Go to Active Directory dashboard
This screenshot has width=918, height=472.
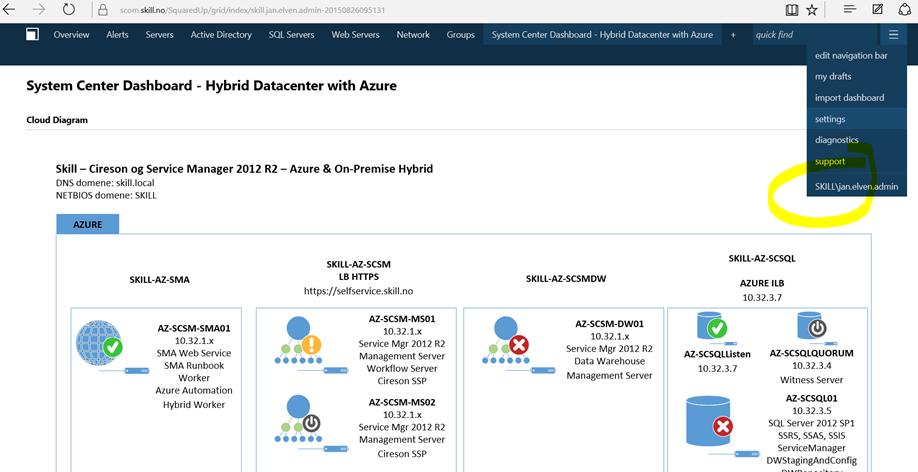(x=221, y=35)
